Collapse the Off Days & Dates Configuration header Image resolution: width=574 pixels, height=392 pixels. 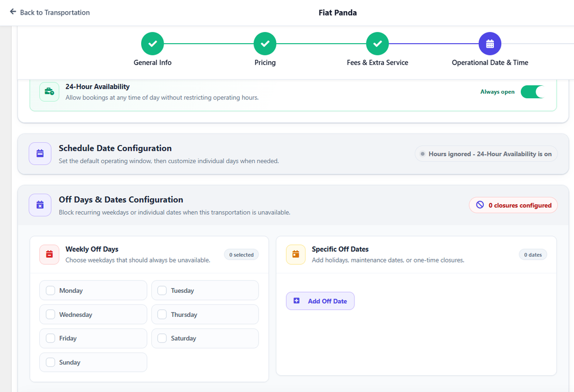pyautogui.click(x=293, y=205)
